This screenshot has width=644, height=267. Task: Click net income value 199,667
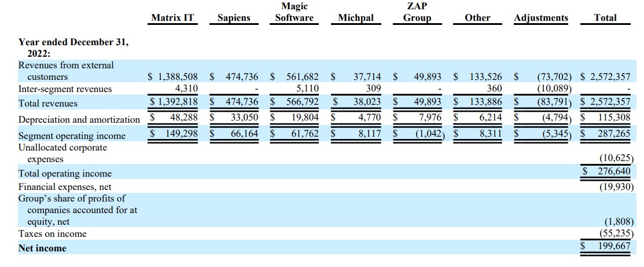pos(613,246)
